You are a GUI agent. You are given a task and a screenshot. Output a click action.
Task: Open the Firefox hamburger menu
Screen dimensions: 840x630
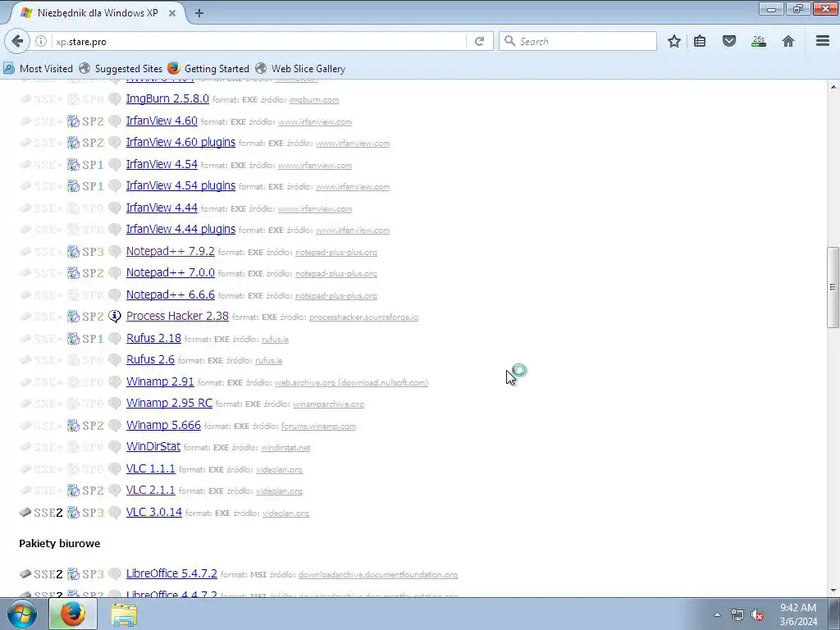point(823,41)
